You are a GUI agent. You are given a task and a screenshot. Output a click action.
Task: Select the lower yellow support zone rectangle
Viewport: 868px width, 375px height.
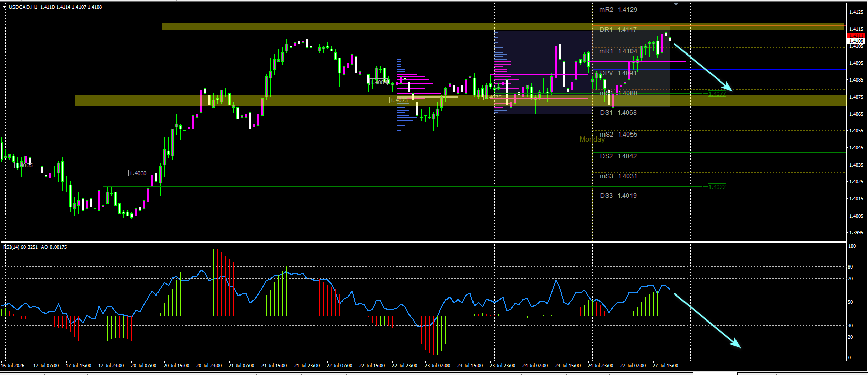point(461,100)
